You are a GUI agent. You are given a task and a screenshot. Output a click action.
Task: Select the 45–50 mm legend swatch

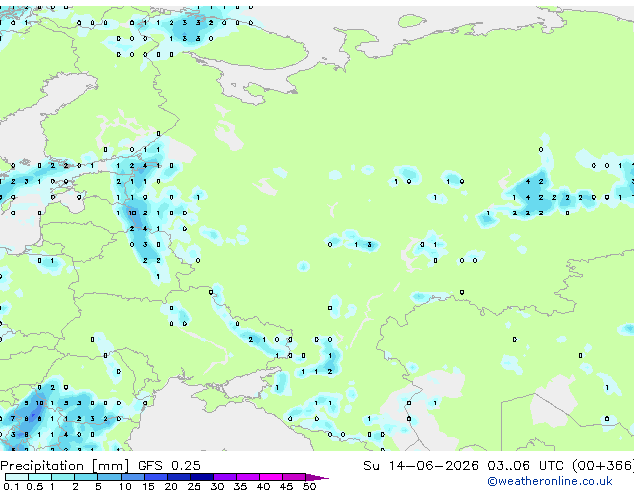[x=294, y=477]
